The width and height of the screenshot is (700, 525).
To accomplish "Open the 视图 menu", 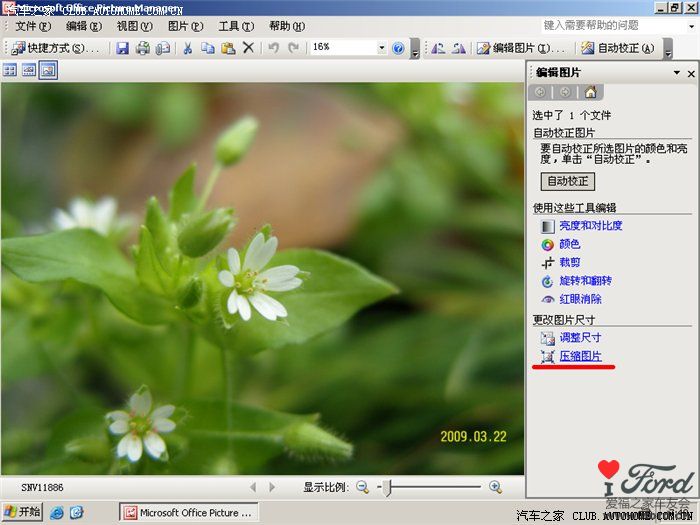I will click(x=134, y=26).
